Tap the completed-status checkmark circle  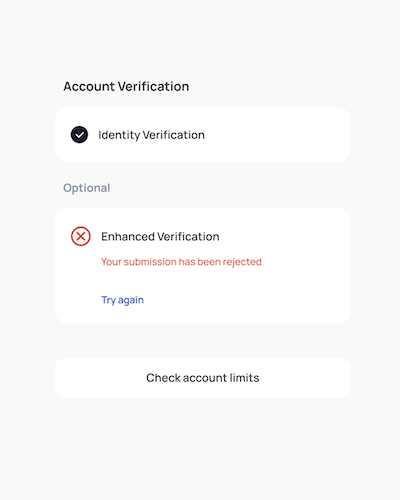(x=79, y=135)
